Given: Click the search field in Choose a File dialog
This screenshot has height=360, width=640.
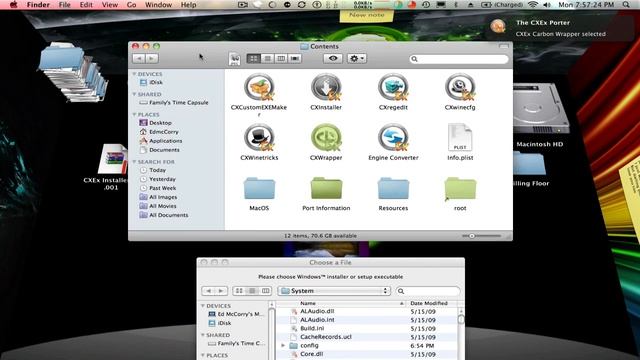Looking at the screenshot, I should (428, 291).
